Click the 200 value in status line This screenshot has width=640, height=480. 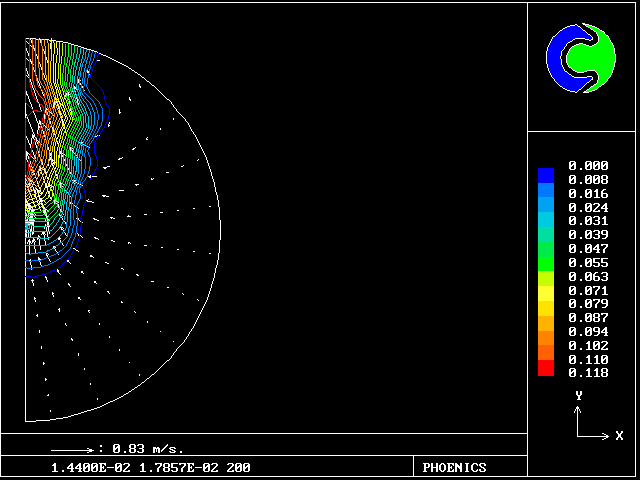(x=238, y=468)
